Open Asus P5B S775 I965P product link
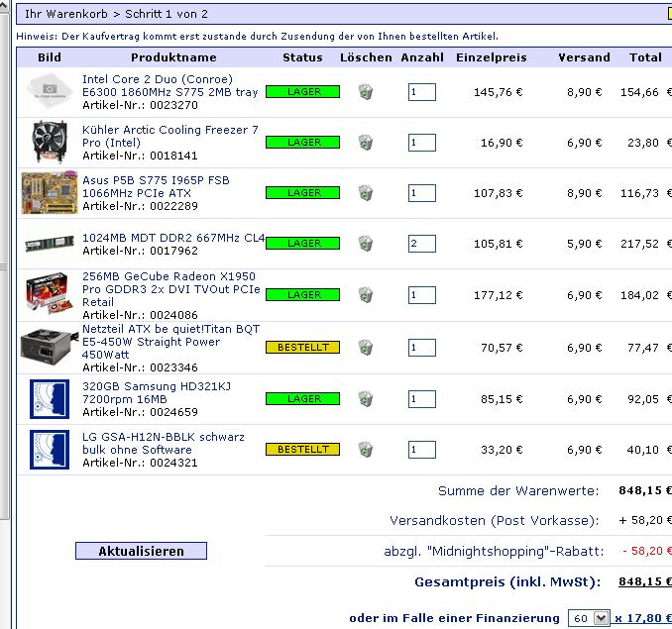Image resolution: width=672 pixels, height=629 pixels. 156,186
